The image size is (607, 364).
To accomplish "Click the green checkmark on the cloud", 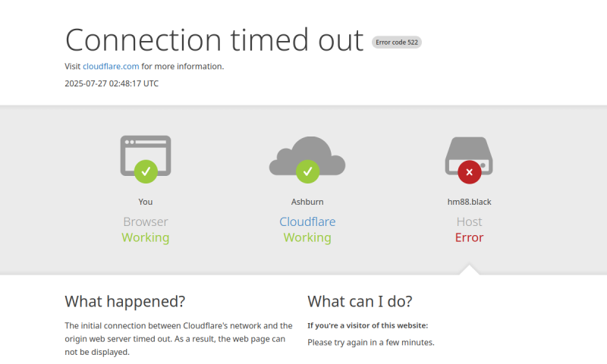I will point(308,171).
